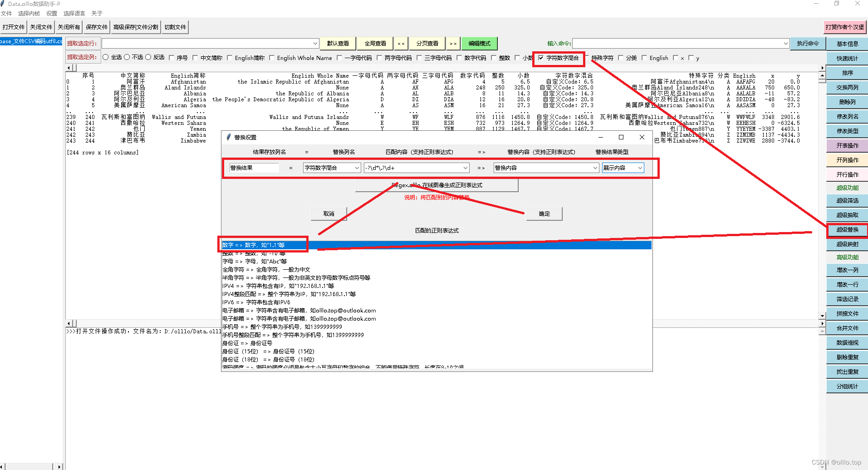868x470 pixels.
Task: Enable the English Whole Name checkbox
Action: (272, 58)
